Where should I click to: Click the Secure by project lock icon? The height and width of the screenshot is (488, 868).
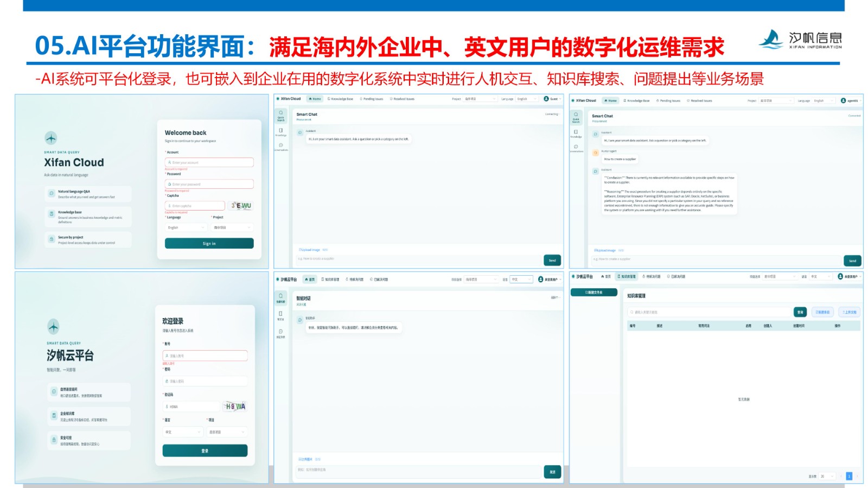pyautogui.click(x=52, y=239)
